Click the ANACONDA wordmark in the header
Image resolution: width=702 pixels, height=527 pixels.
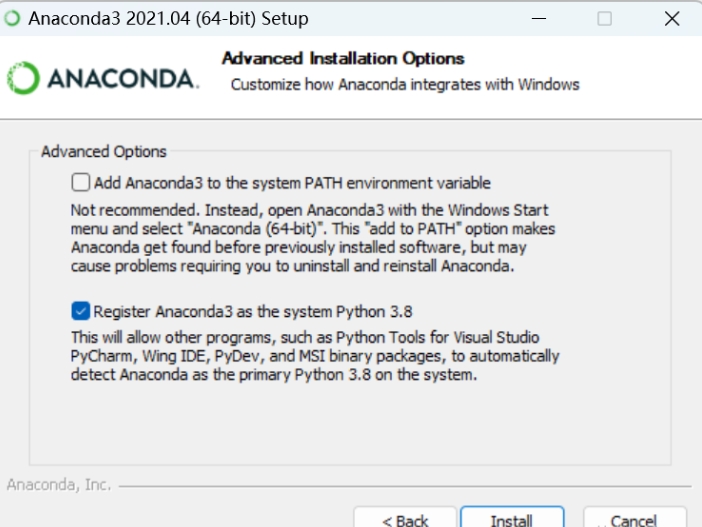pos(122,78)
